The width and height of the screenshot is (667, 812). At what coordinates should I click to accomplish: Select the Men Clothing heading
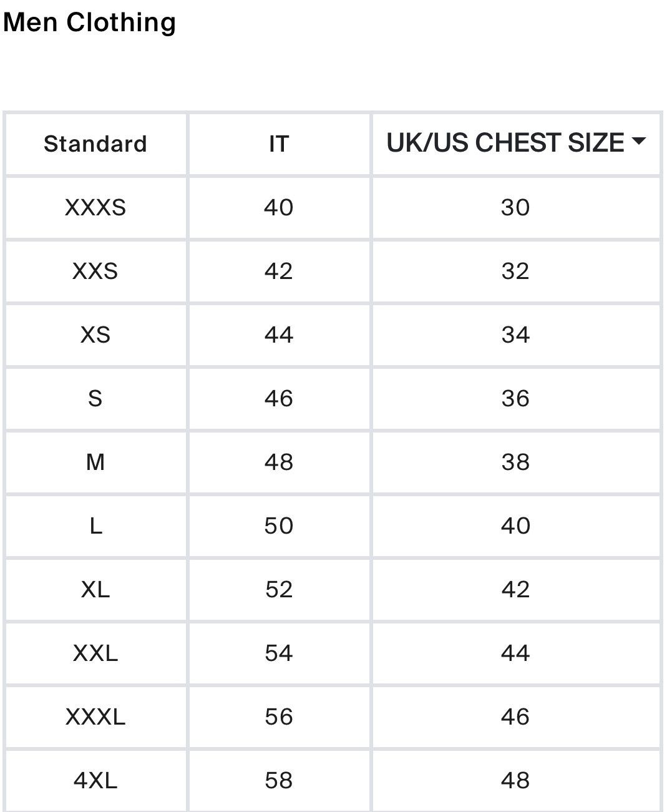click(x=90, y=22)
